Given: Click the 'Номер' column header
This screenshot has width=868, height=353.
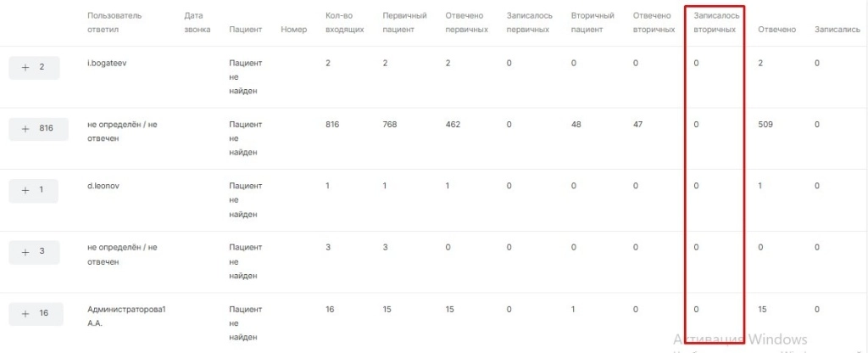Looking at the screenshot, I should 293,30.
